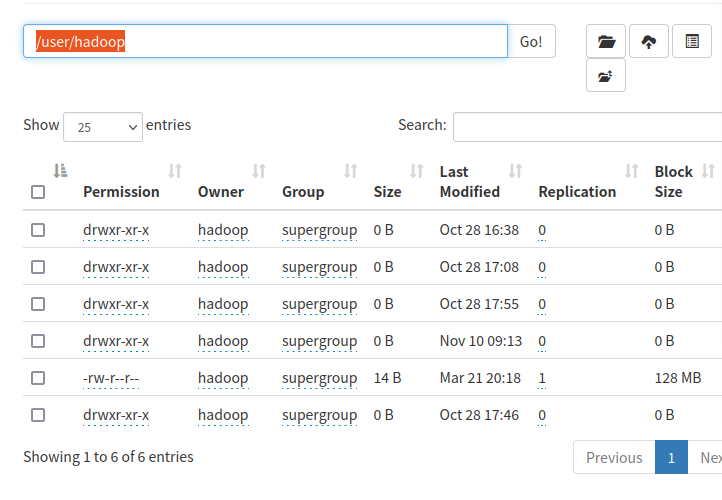Sort by Last Modified column icon
This screenshot has height=500, width=722.
tap(516, 171)
